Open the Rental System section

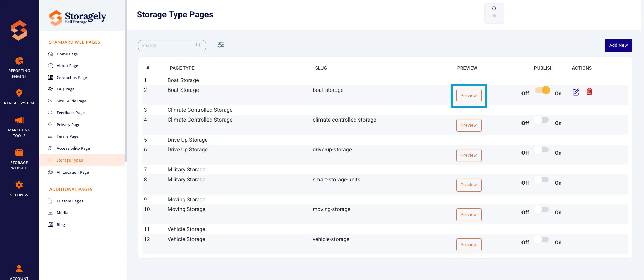click(x=19, y=97)
